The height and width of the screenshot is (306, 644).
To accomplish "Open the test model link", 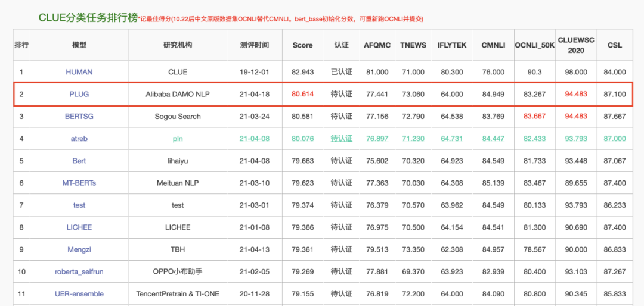I will coord(79,205).
